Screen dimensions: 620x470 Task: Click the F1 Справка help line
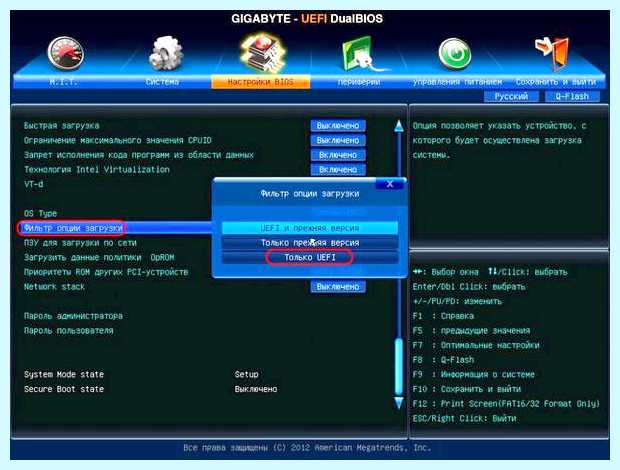(443, 316)
